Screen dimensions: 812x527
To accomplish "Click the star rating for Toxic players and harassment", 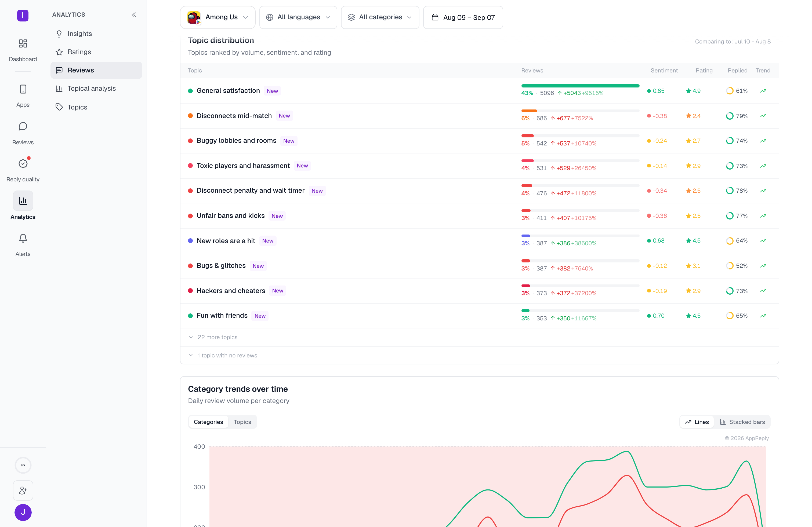I will click(693, 166).
